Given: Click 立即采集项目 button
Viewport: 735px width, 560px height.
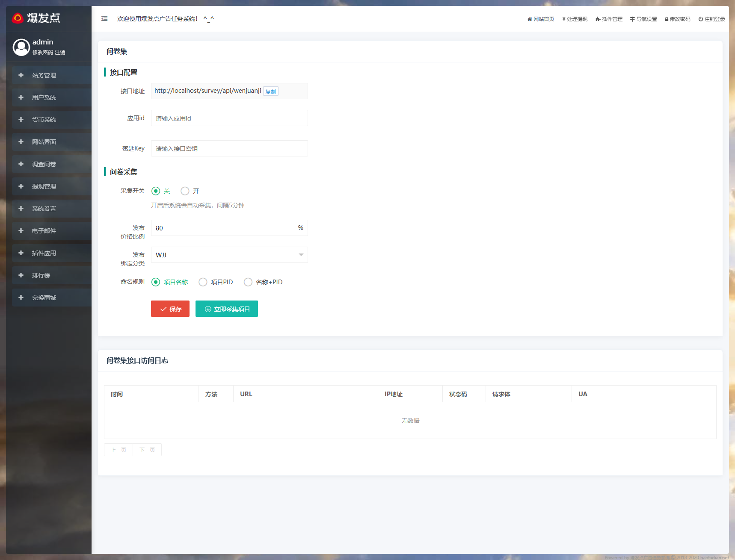Looking at the screenshot, I should pyautogui.click(x=227, y=309).
